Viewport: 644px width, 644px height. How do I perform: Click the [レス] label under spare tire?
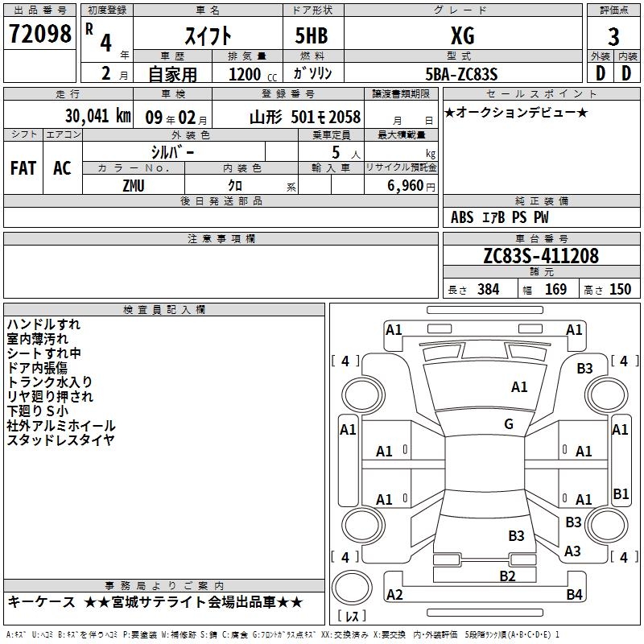pyautogui.click(x=352, y=615)
